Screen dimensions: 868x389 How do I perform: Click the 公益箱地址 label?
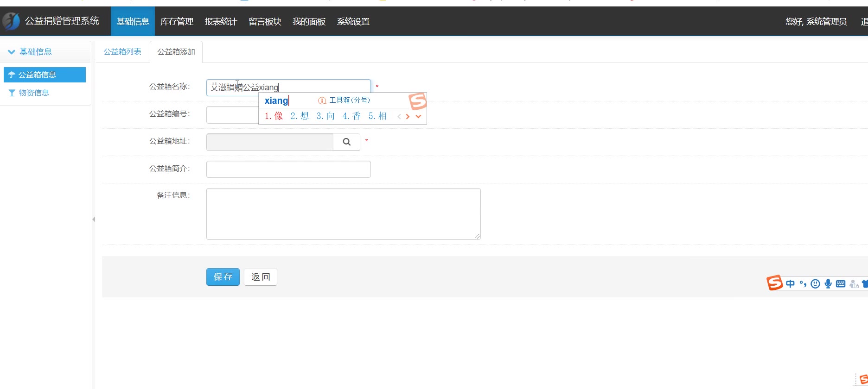170,141
